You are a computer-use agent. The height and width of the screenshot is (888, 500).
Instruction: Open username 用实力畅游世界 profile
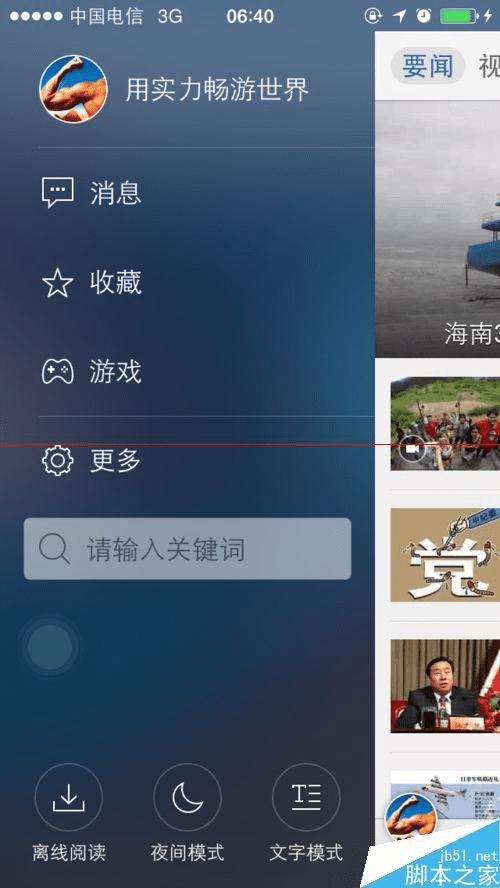coord(217,89)
